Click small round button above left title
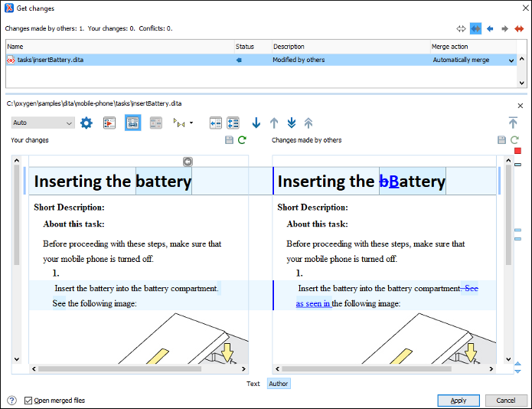532x409 pixels. tap(188, 161)
